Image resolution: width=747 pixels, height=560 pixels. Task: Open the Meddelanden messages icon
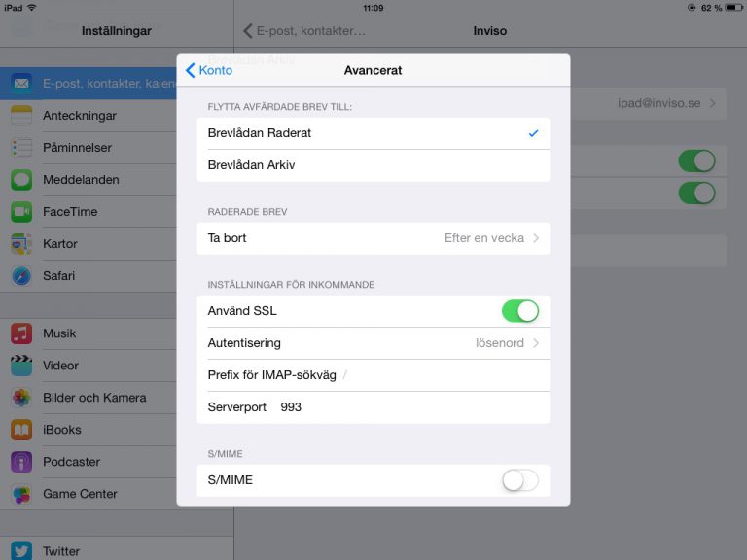[x=21, y=180]
